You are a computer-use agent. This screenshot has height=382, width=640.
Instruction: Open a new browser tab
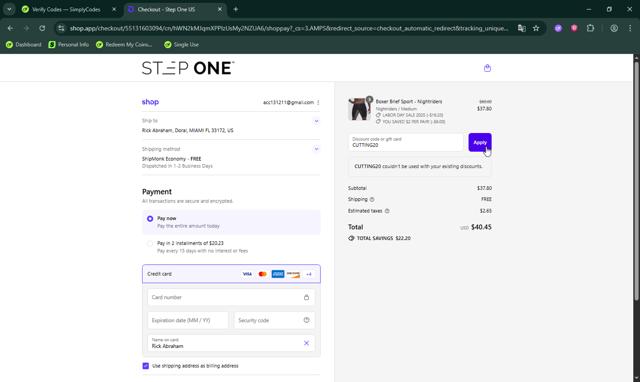[x=236, y=9]
